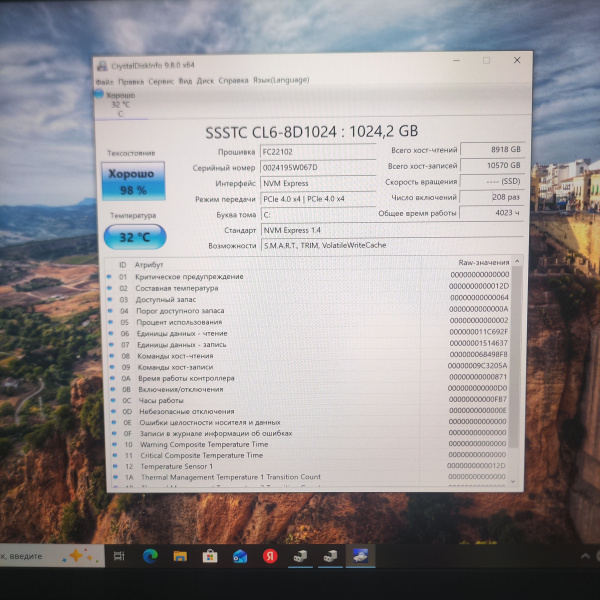Click the Хорошо 98 % health status button
This screenshot has height=600, width=600.
133,181
